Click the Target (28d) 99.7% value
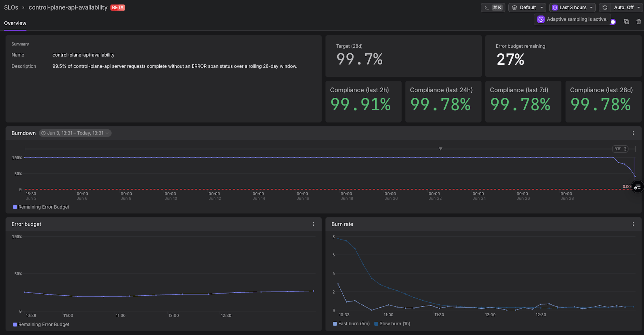This screenshot has width=644, height=335. (360, 59)
